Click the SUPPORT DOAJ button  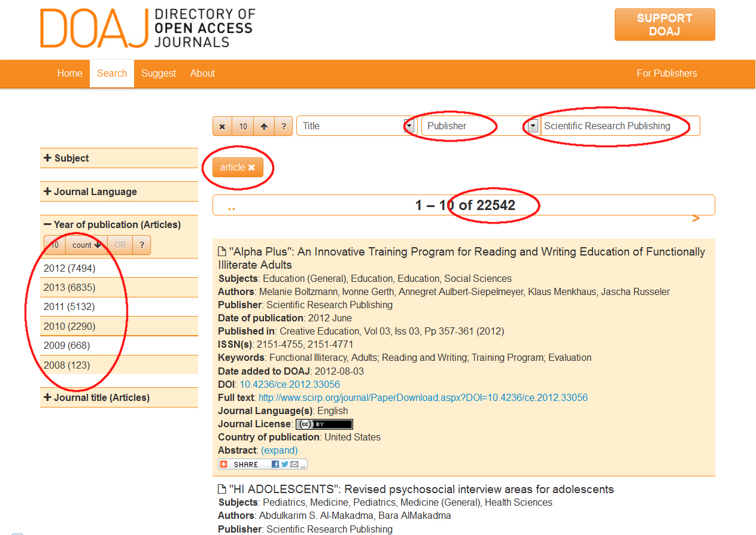[664, 25]
